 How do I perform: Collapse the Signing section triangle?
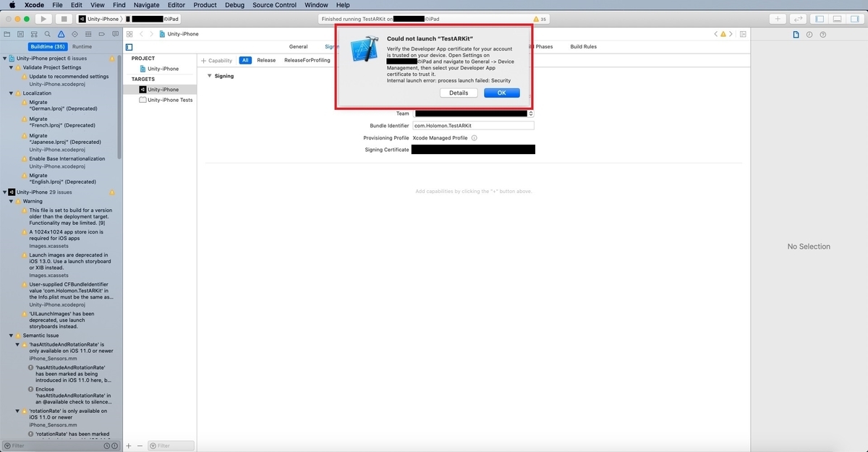210,76
